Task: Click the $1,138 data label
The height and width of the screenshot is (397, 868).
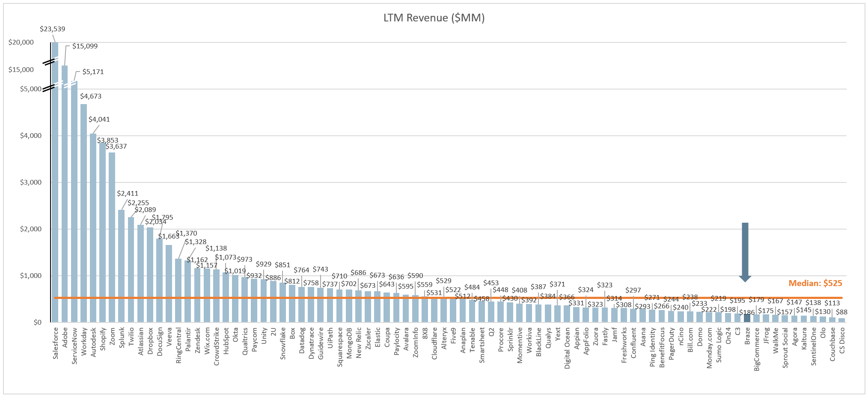Action: point(216,248)
